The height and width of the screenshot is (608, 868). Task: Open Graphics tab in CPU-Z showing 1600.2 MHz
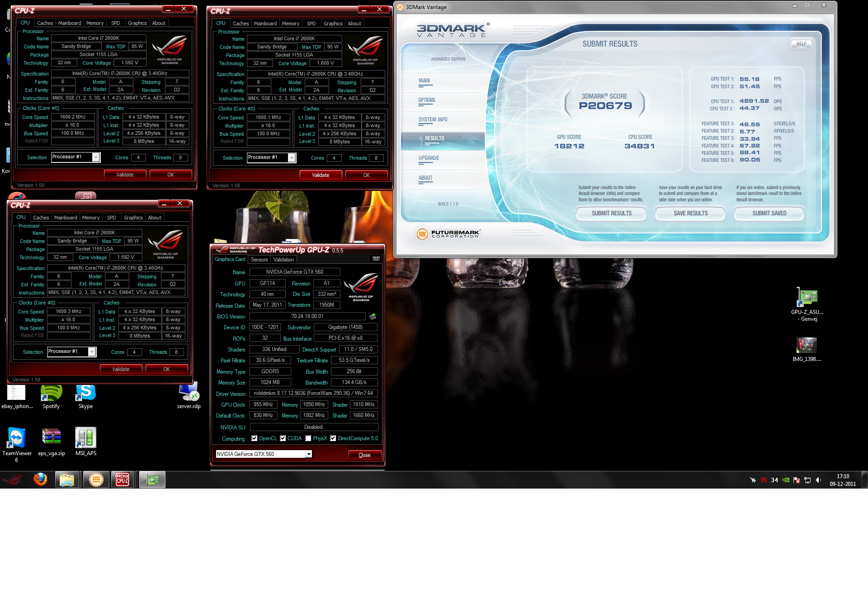click(x=137, y=23)
